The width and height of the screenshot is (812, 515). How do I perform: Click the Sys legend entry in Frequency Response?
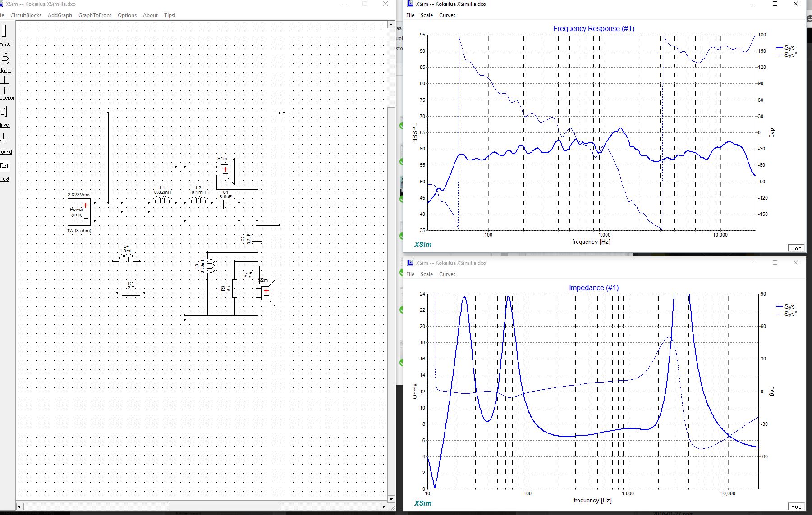pyautogui.click(x=785, y=47)
